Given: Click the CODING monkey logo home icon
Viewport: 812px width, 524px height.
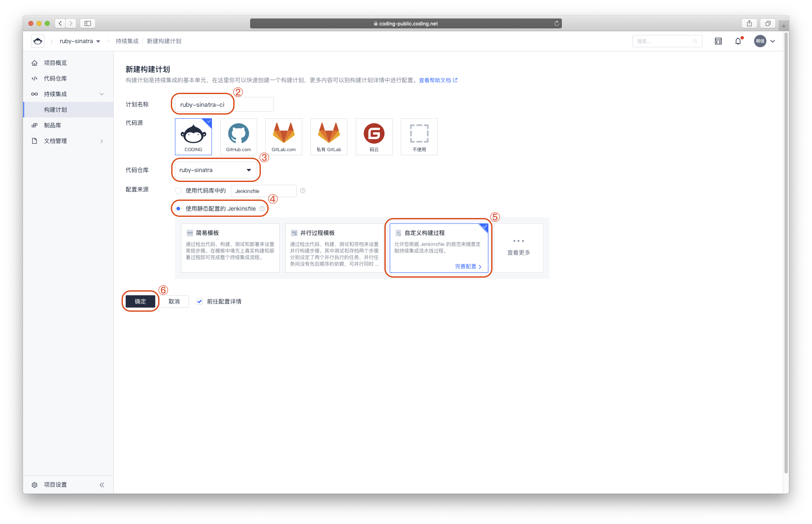Looking at the screenshot, I should coord(38,41).
